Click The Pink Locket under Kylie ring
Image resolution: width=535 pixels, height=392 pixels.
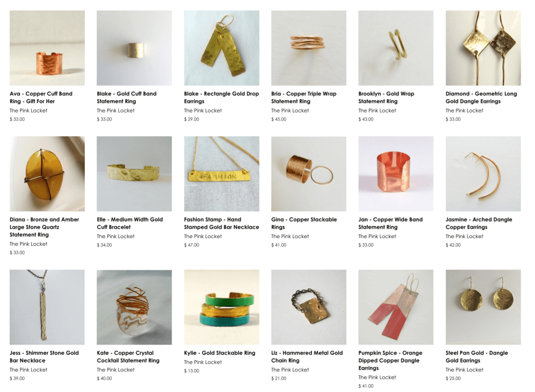coord(203,362)
